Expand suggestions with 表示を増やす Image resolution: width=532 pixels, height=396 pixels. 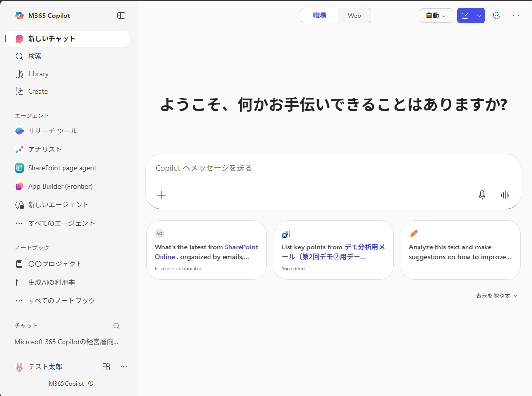point(496,296)
